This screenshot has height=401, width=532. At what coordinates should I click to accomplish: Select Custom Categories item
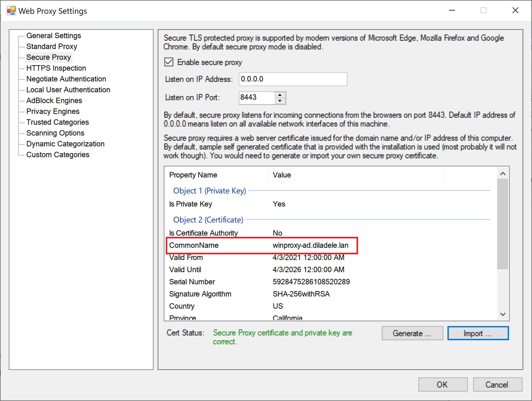pos(58,155)
